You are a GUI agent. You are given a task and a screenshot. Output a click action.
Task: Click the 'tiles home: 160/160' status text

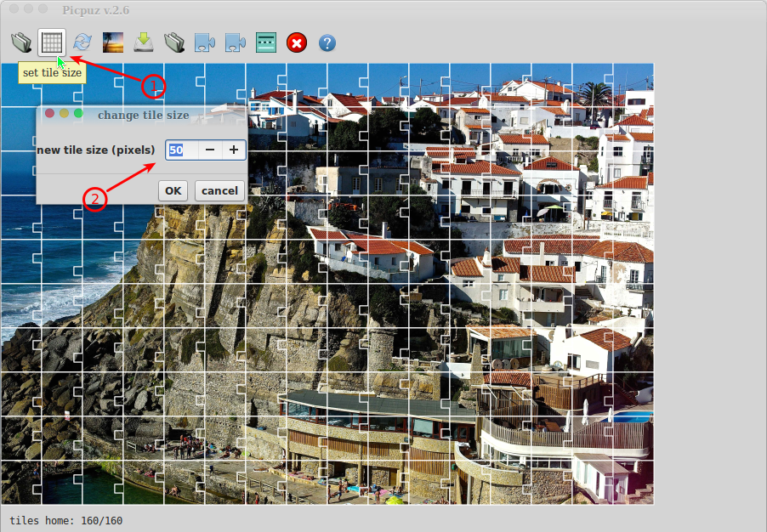(x=66, y=521)
